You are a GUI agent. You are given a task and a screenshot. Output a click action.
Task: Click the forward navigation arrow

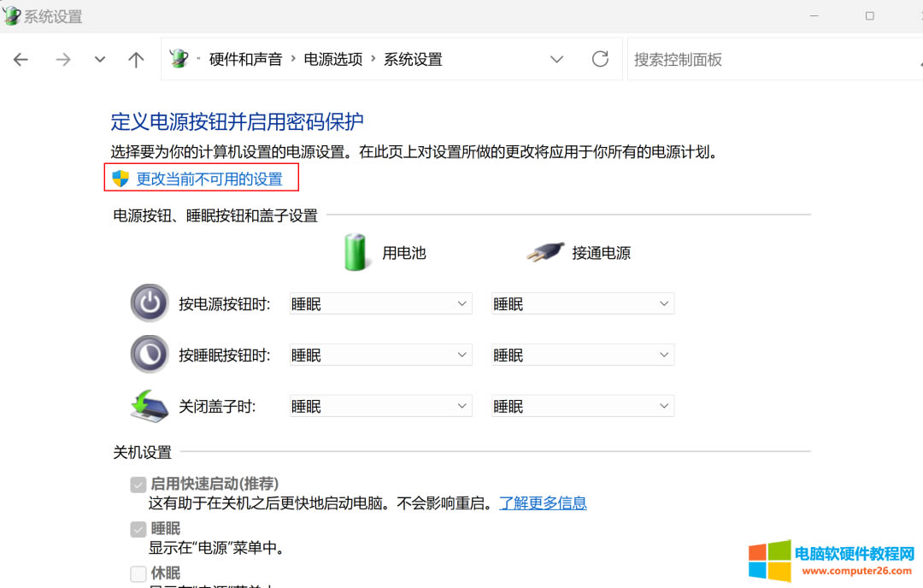coord(62,59)
